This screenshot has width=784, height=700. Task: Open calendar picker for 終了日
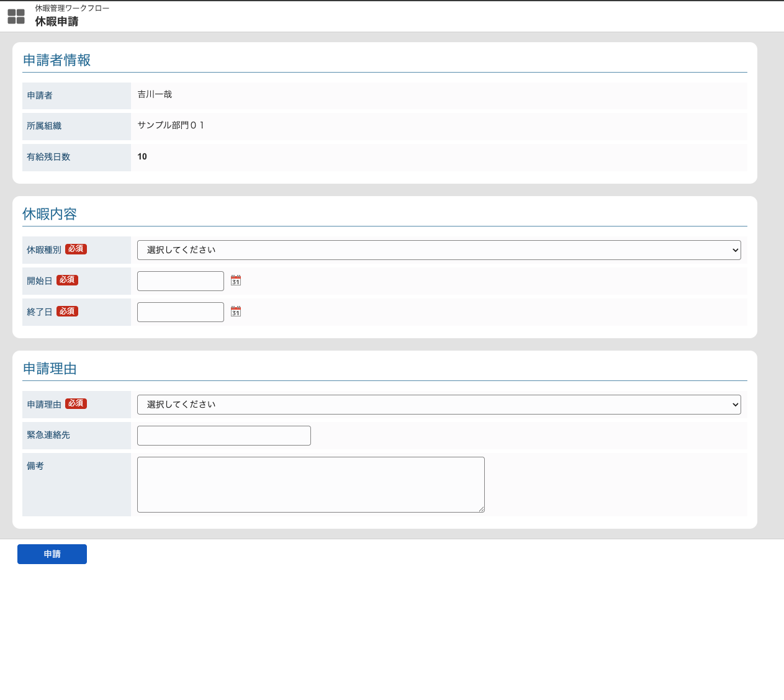coord(236,312)
